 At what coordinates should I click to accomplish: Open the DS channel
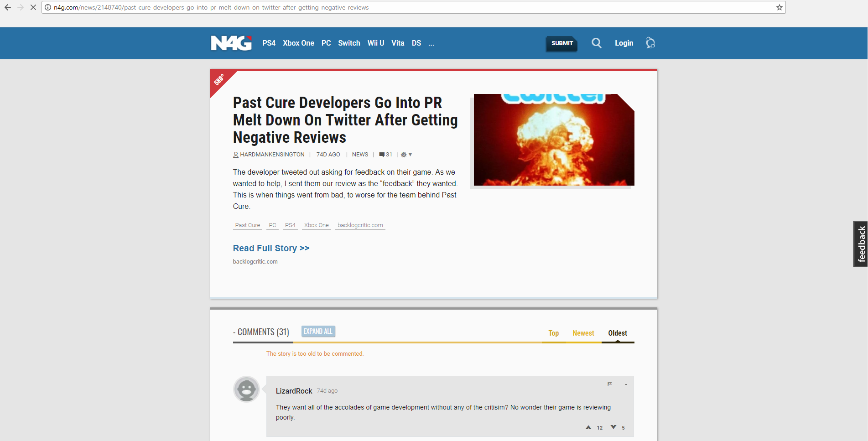click(x=416, y=43)
